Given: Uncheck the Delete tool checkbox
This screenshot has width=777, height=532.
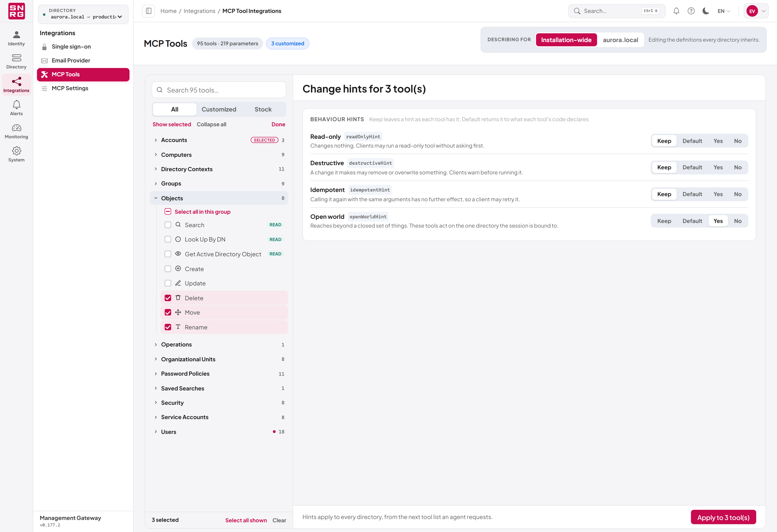Looking at the screenshot, I should tap(168, 298).
